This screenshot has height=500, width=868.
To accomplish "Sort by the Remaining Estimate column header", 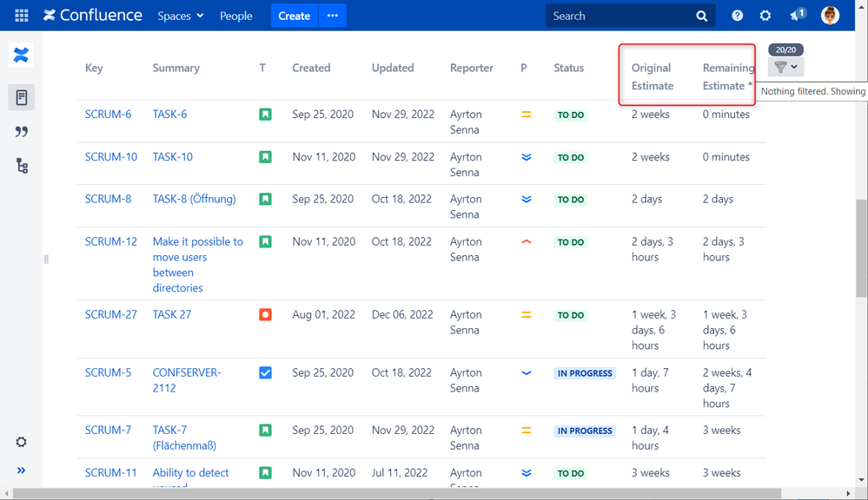I will tap(728, 77).
